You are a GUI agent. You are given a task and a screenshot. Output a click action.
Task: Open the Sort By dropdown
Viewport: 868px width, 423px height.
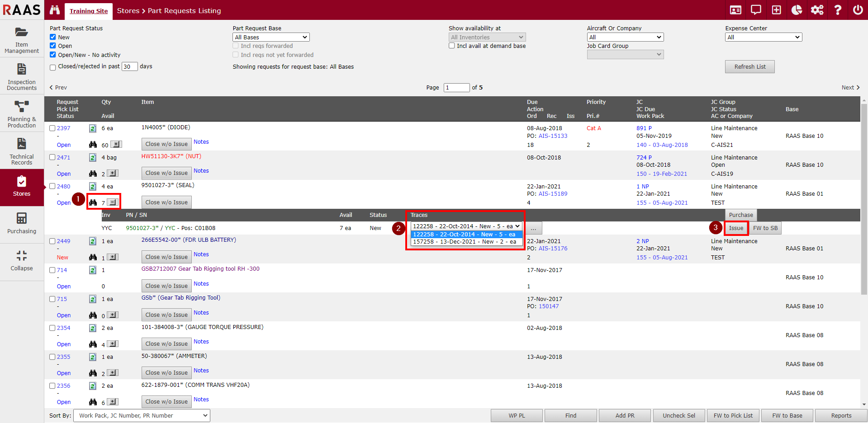(142, 415)
